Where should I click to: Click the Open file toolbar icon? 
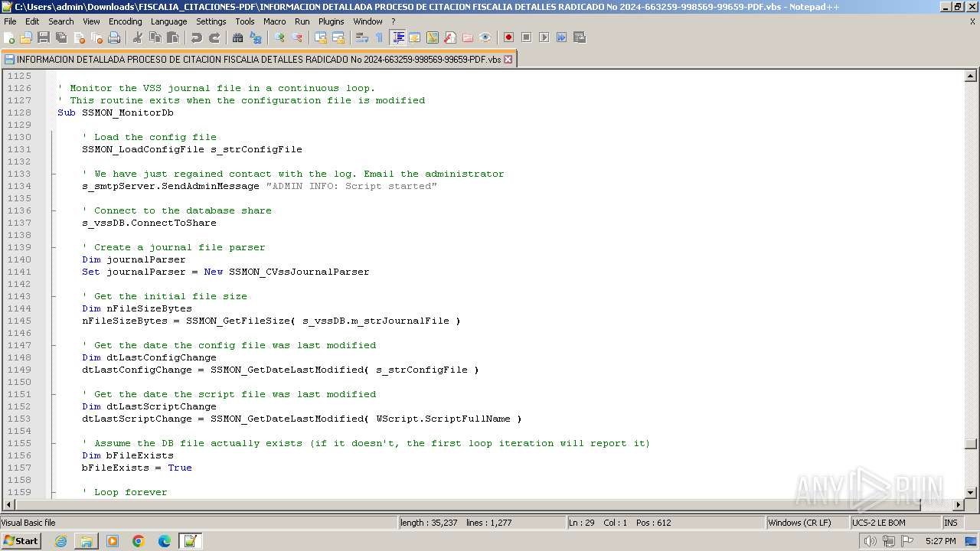[26, 37]
